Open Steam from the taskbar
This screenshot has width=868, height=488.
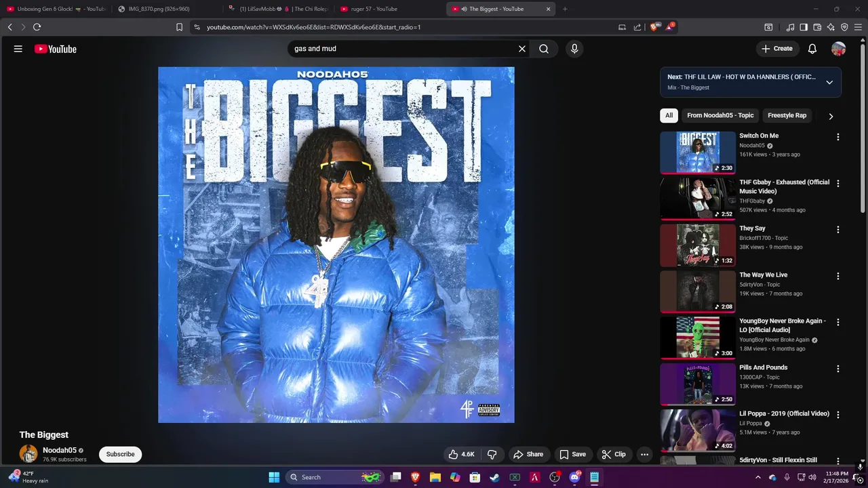[x=495, y=477]
